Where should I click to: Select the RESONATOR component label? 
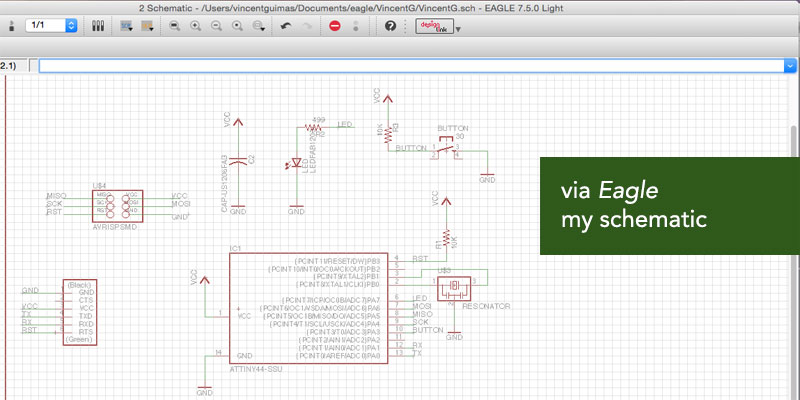[x=486, y=306]
